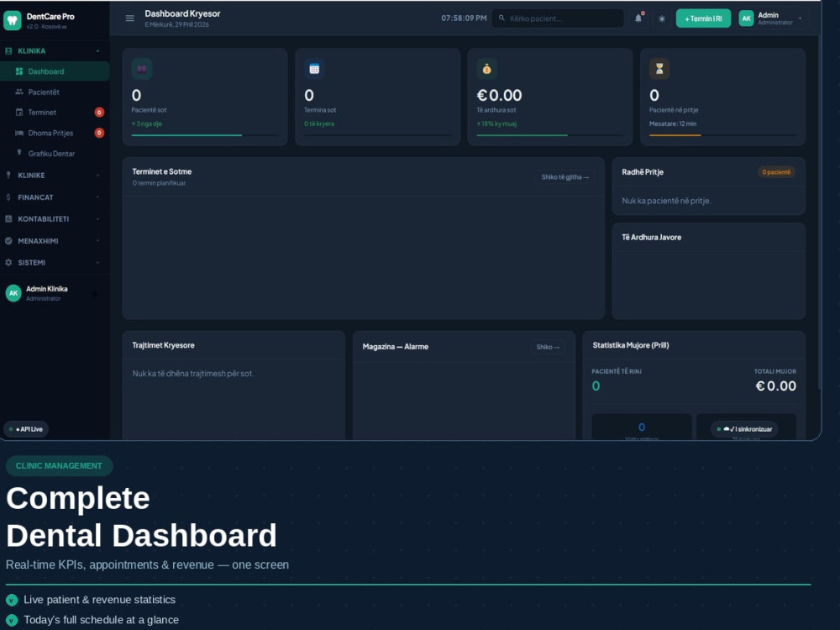The height and width of the screenshot is (630, 840).
Task: Click the Trajtimet Kryesore heading
Action: tap(164, 345)
